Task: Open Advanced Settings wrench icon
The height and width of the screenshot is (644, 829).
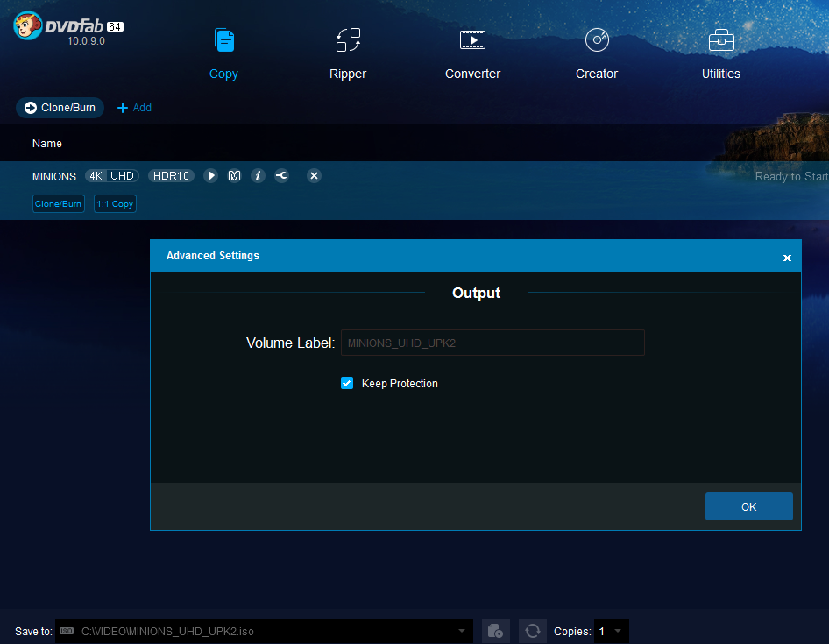Action: click(x=282, y=176)
